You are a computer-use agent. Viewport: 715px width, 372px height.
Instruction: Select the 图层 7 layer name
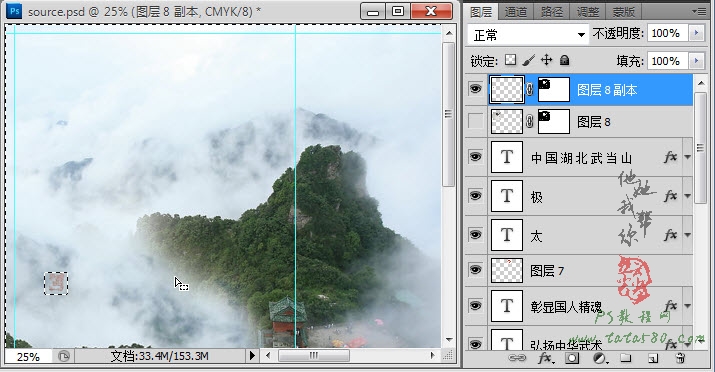point(547,271)
